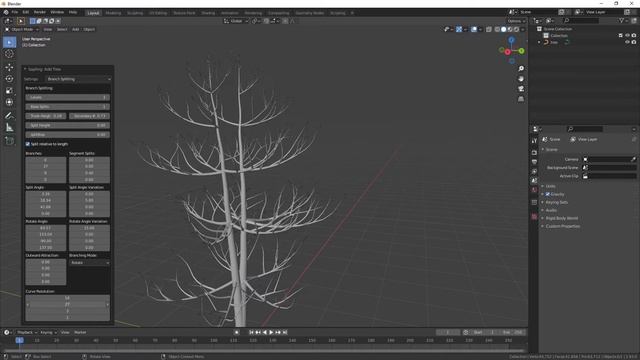Expand the Rigid Body World panel
Image resolution: width=640 pixels, height=360 pixels.
click(x=562, y=218)
